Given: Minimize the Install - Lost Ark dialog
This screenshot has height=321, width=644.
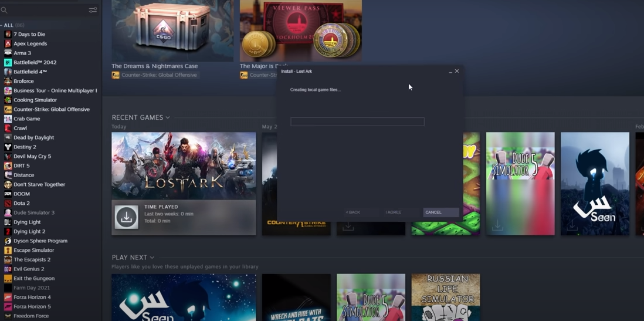Looking at the screenshot, I should click(x=450, y=72).
